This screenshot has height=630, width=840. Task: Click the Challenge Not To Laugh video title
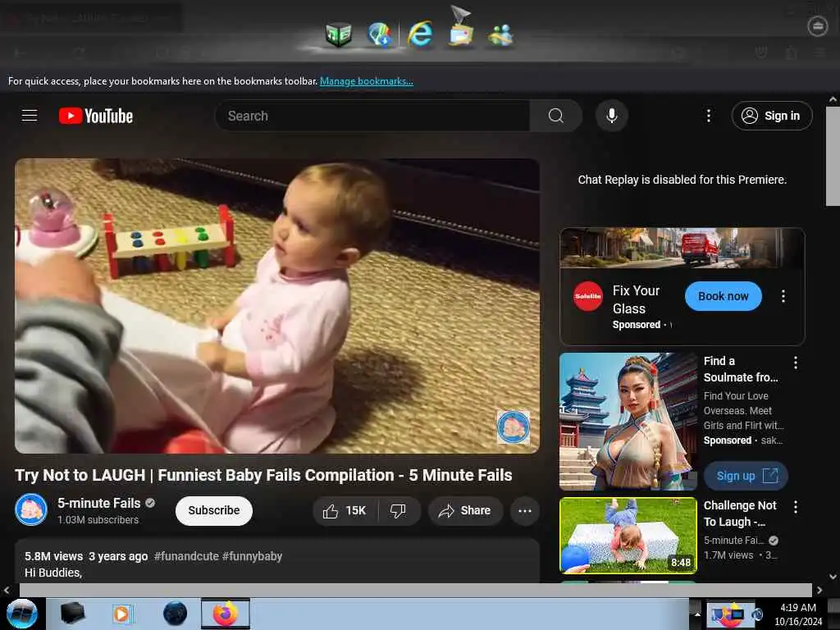tap(741, 514)
